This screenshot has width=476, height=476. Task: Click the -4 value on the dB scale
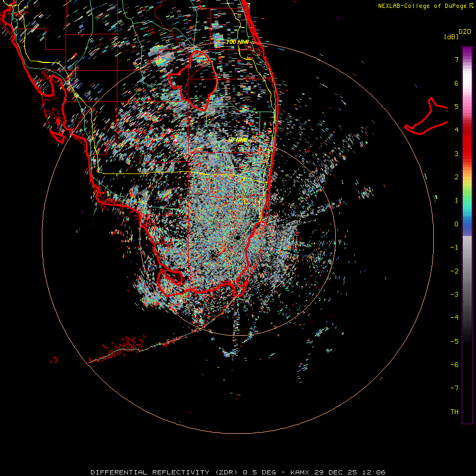tap(454, 318)
